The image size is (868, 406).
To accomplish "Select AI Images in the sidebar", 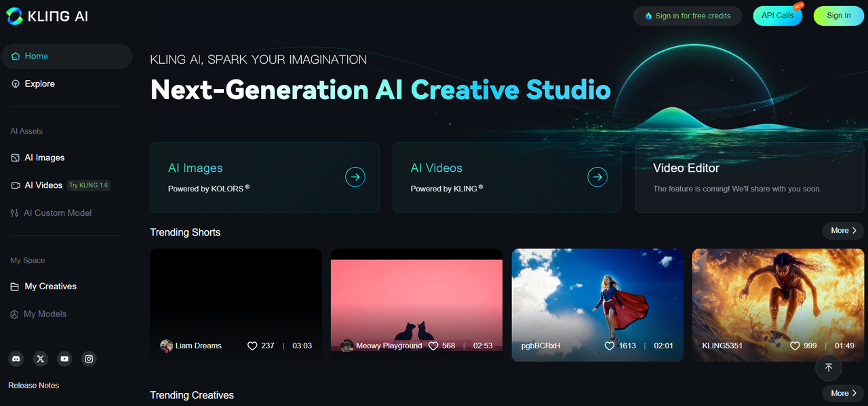I will click(44, 158).
